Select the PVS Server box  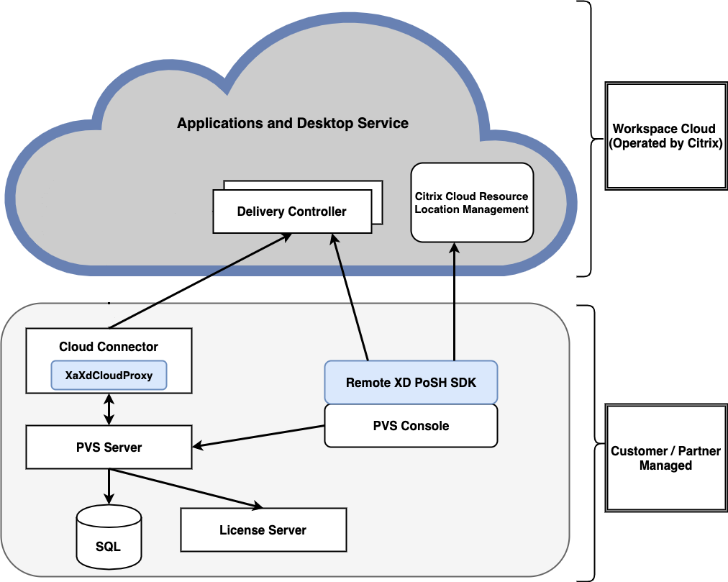click(x=109, y=447)
